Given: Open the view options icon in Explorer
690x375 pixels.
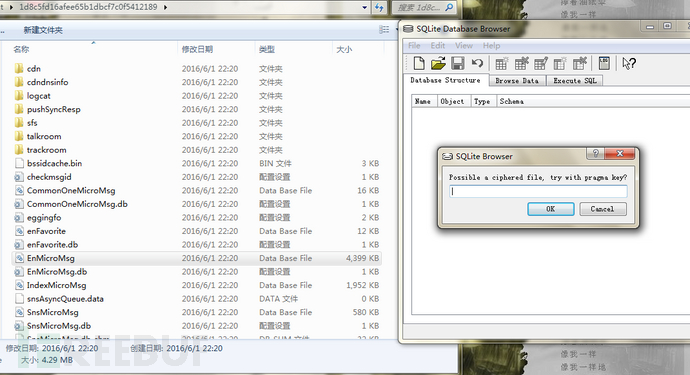Looking at the screenshot, I should point(384,29).
